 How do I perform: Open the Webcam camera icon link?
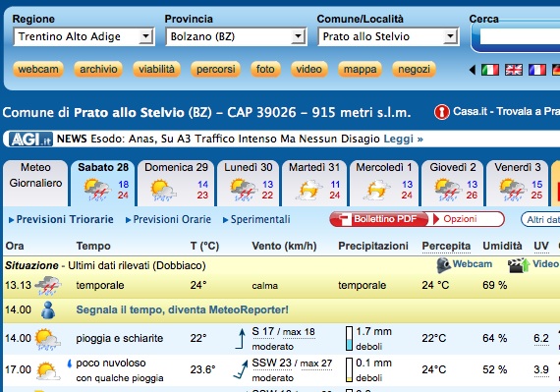pyautogui.click(x=444, y=264)
